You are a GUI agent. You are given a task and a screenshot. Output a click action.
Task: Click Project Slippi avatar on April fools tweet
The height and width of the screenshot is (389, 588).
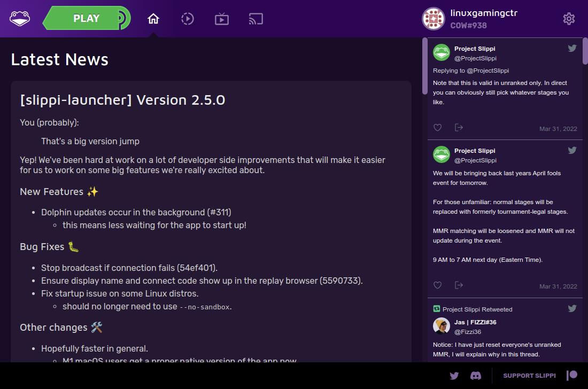tap(442, 154)
